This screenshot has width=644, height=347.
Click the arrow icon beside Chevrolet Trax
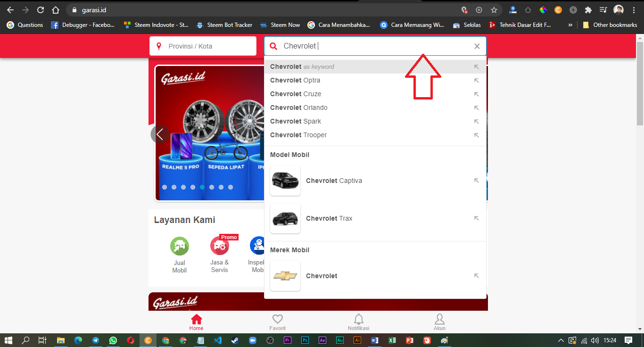click(x=476, y=218)
